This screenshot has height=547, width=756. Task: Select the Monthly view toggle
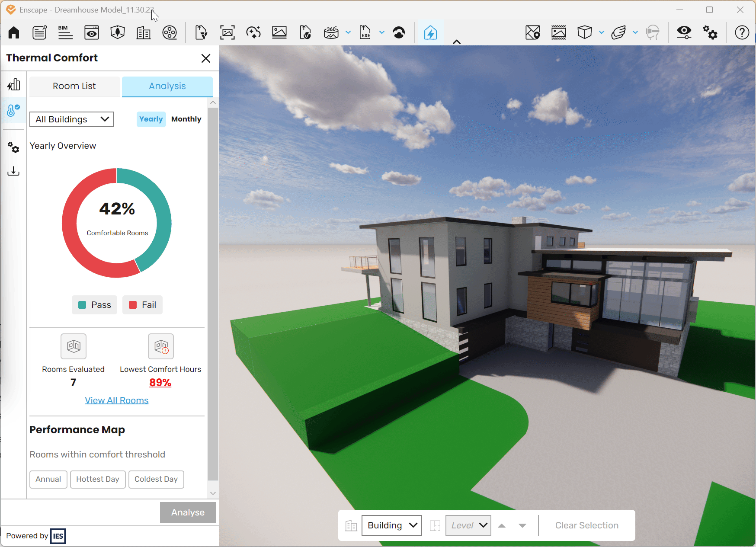coord(186,119)
